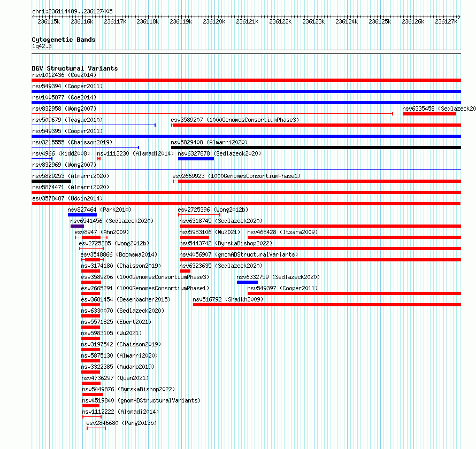Select nsv3322385 (Audano2019) label
The image size is (476, 449).
(x=118, y=367)
